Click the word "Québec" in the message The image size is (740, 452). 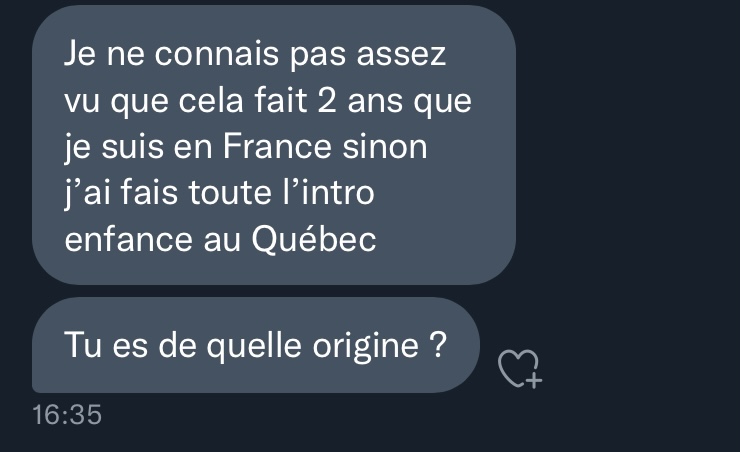click(x=314, y=240)
